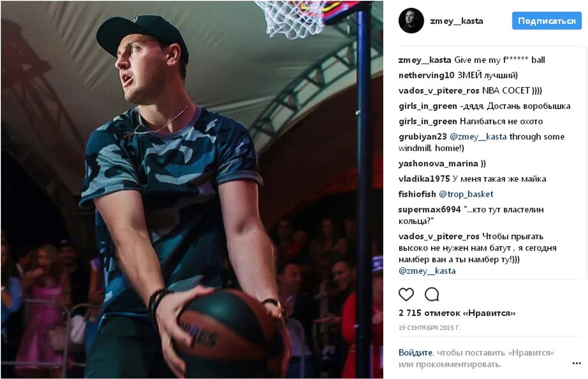The height and width of the screenshot is (379, 588).
Task: Open the zmey__kasta username in header
Action: coord(456,21)
